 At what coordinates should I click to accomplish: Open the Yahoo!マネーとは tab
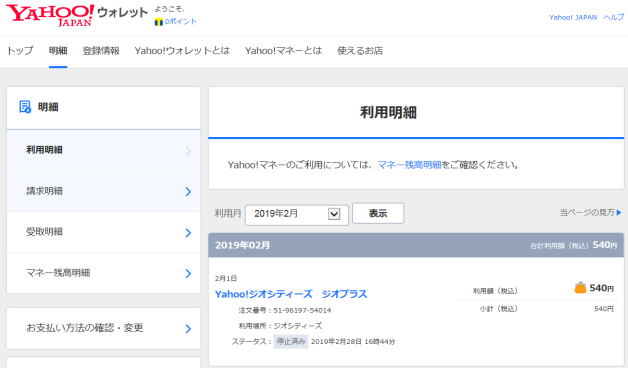click(x=284, y=50)
